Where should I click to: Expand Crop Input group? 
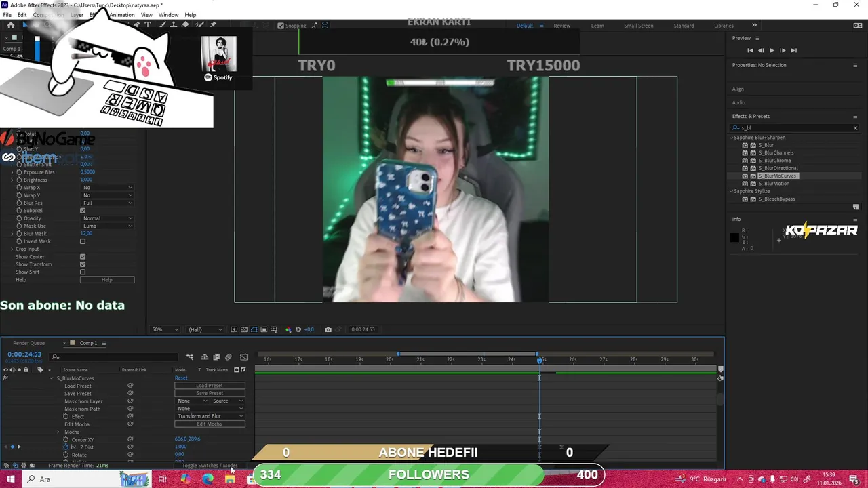pyautogui.click(x=12, y=249)
